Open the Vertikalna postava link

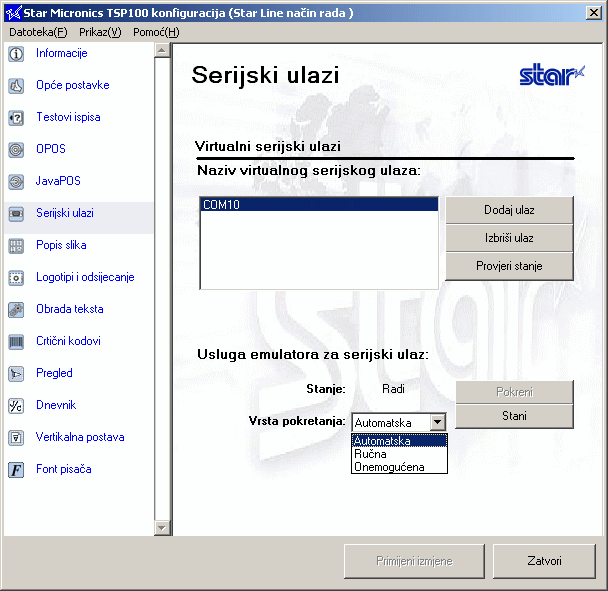click(x=80, y=437)
